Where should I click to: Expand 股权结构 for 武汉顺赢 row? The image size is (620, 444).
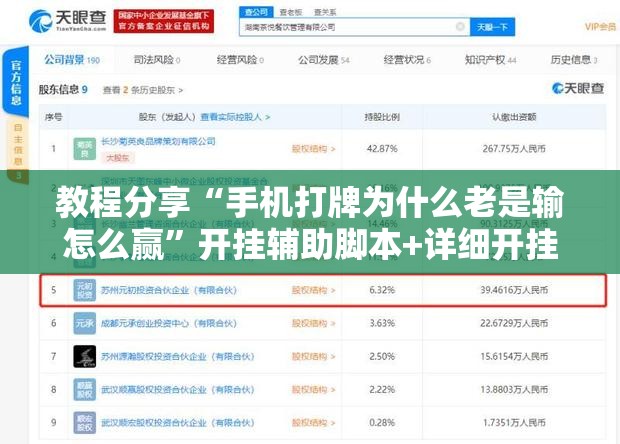pos(314,390)
